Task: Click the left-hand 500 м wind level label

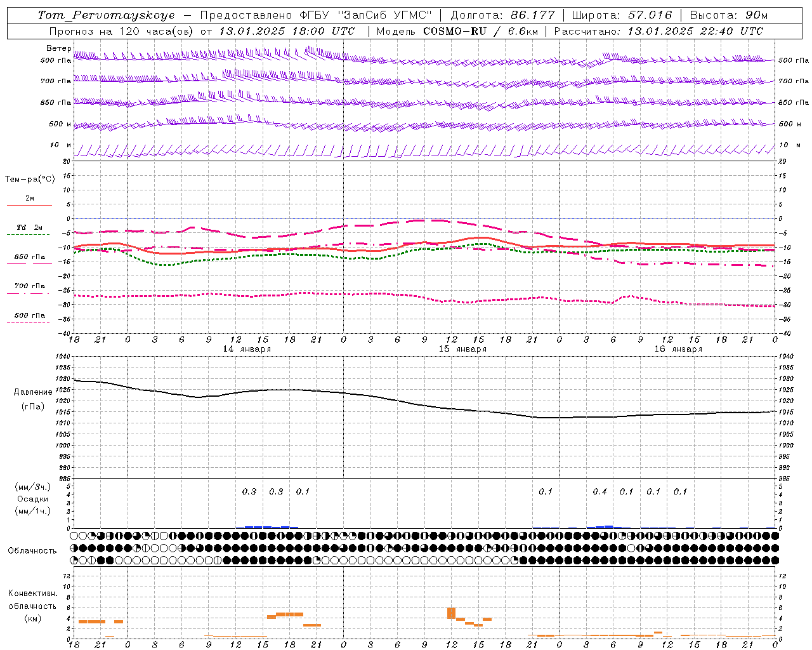Action: click(60, 124)
